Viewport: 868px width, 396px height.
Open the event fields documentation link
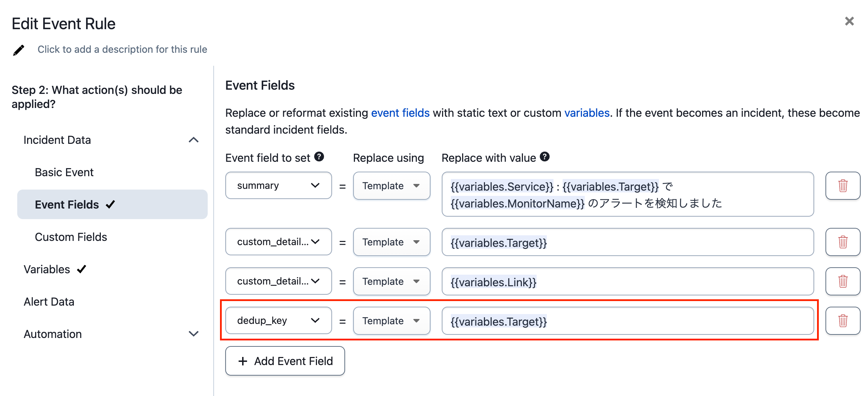[x=400, y=113]
